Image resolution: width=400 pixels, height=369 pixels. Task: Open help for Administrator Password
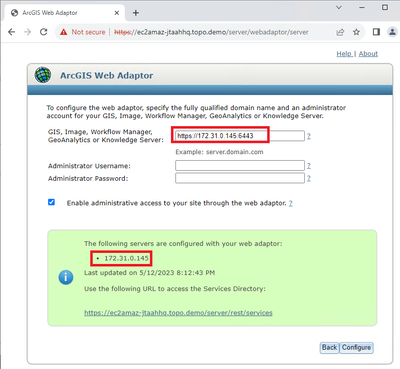pyautogui.click(x=309, y=178)
